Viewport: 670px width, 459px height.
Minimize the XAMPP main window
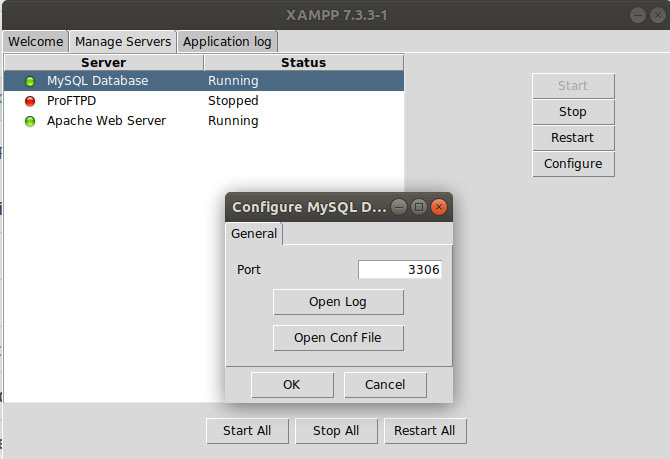(638, 16)
